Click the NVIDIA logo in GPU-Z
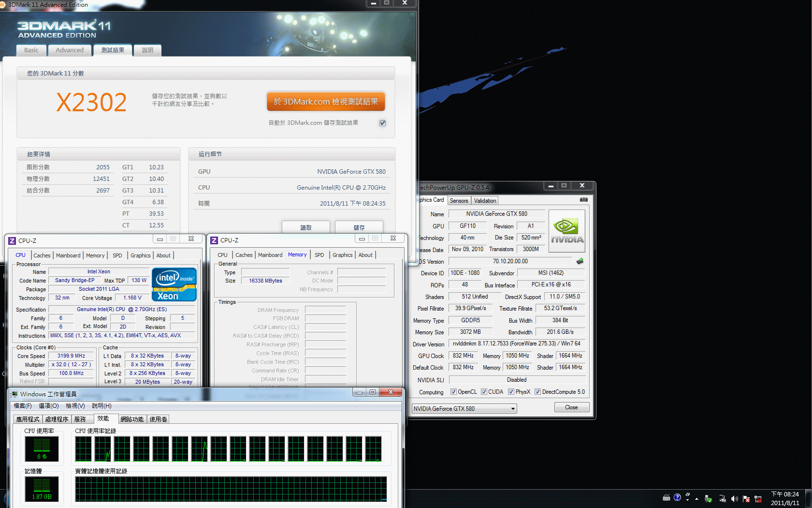812x508 pixels. tap(567, 231)
